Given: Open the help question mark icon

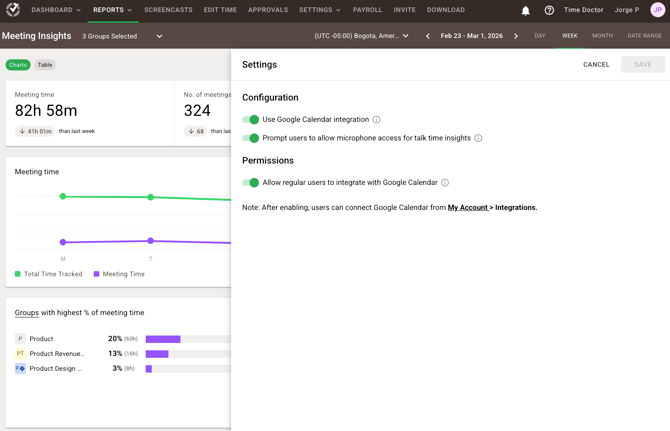Looking at the screenshot, I should (549, 11).
